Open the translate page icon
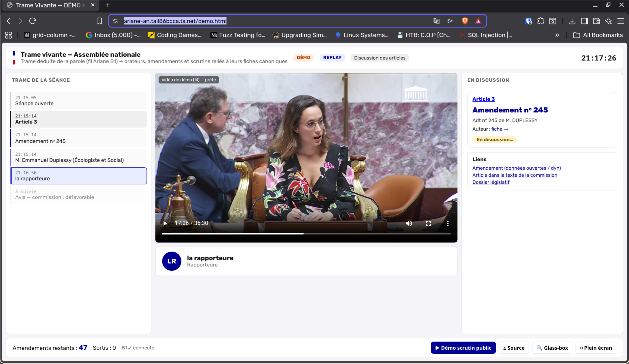The image size is (629, 364). pyautogui.click(x=436, y=21)
